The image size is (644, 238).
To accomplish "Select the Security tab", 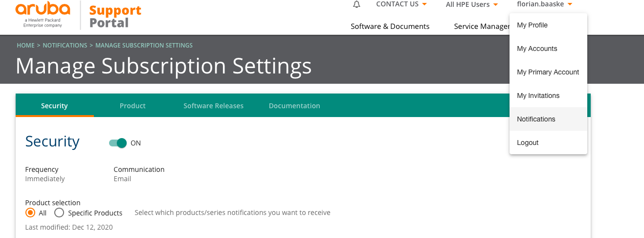I will click(x=54, y=106).
